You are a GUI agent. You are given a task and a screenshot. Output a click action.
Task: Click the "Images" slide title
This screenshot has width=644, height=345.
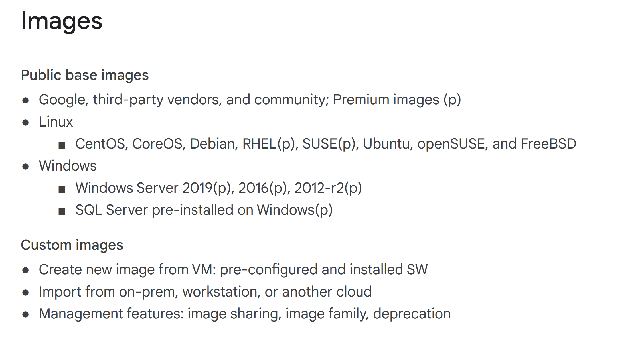[x=62, y=21]
